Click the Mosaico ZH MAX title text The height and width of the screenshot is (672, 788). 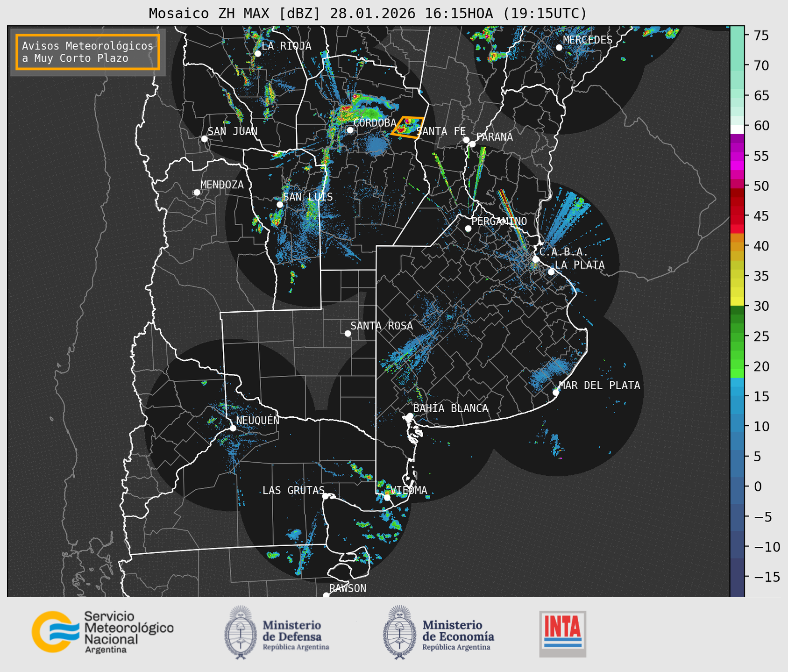[x=367, y=14]
